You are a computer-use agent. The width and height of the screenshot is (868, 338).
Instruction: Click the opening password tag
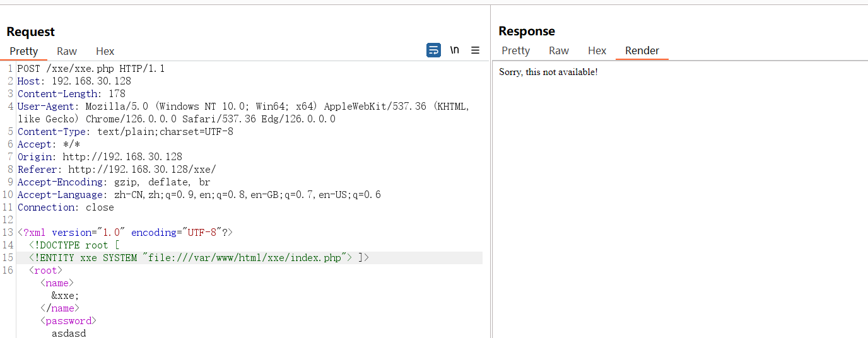click(x=68, y=320)
